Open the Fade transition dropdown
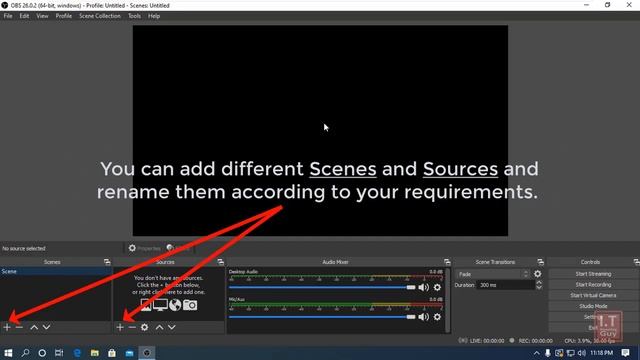The width and height of the screenshot is (640, 360). pyautogui.click(x=493, y=274)
